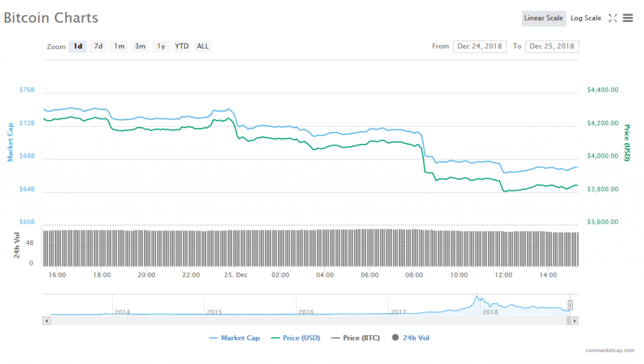Select the 1d zoom range
The height and width of the screenshot is (364, 644).
[x=77, y=47]
